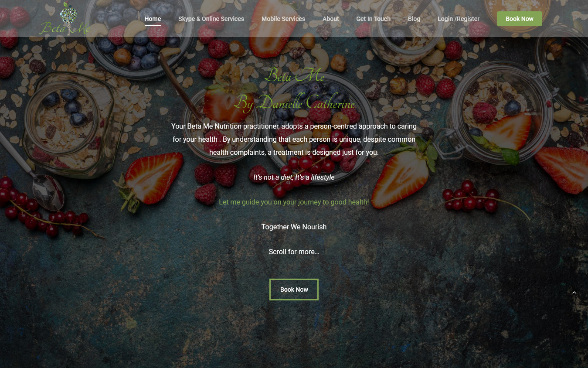Select Get In Touch in navigation

[x=373, y=19]
